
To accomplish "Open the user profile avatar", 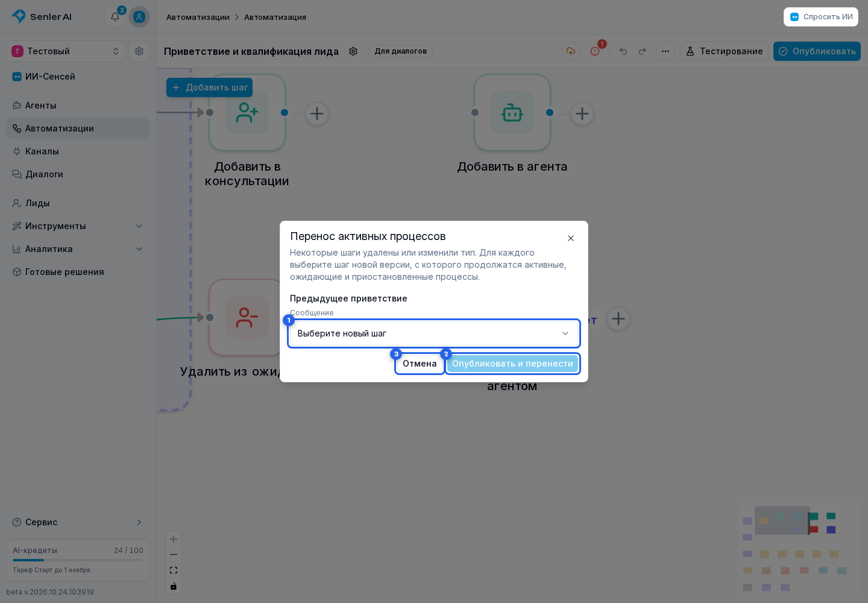I will tap(139, 17).
